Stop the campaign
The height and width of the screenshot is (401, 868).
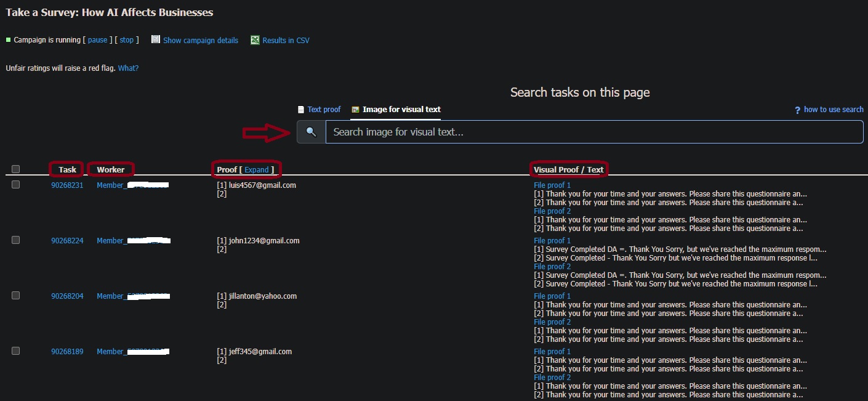tap(126, 40)
